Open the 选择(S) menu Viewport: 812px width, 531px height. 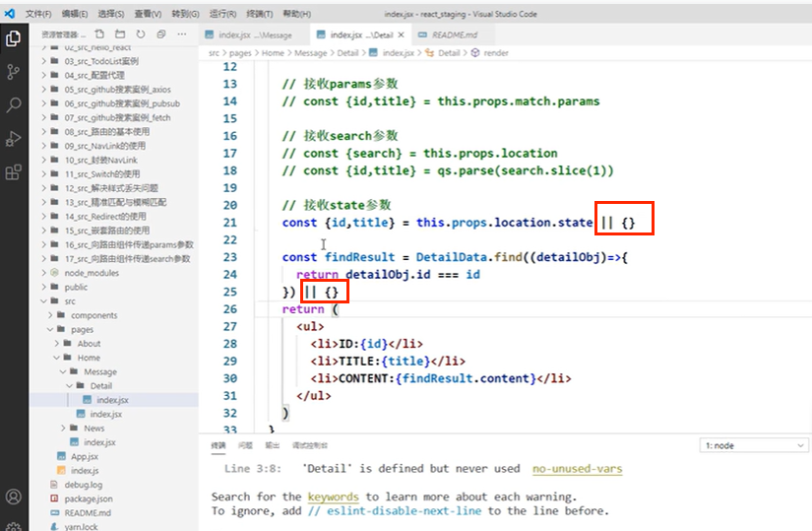(111, 14)
